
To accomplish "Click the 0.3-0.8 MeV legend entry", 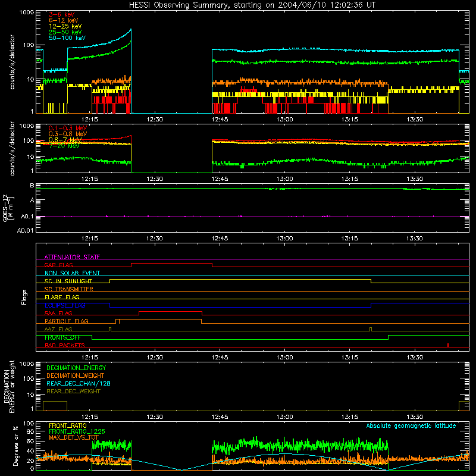I will (68, 134).
